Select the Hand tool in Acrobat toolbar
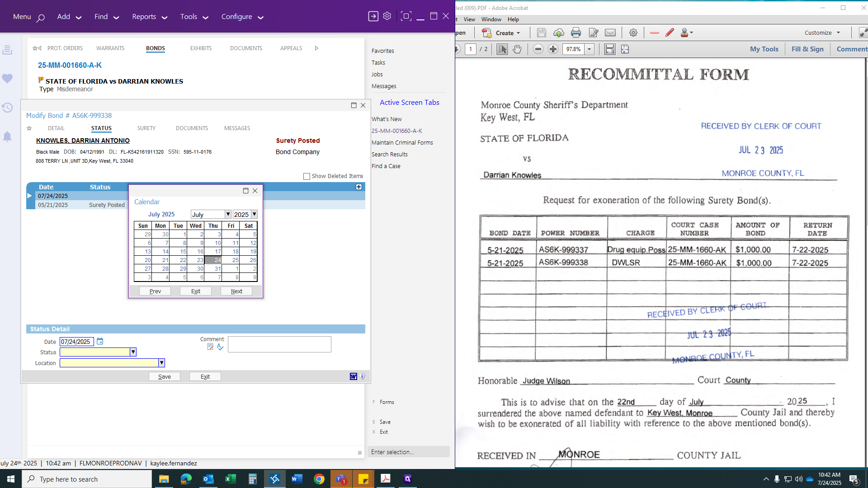868x488 pixels. click(517, 49)
